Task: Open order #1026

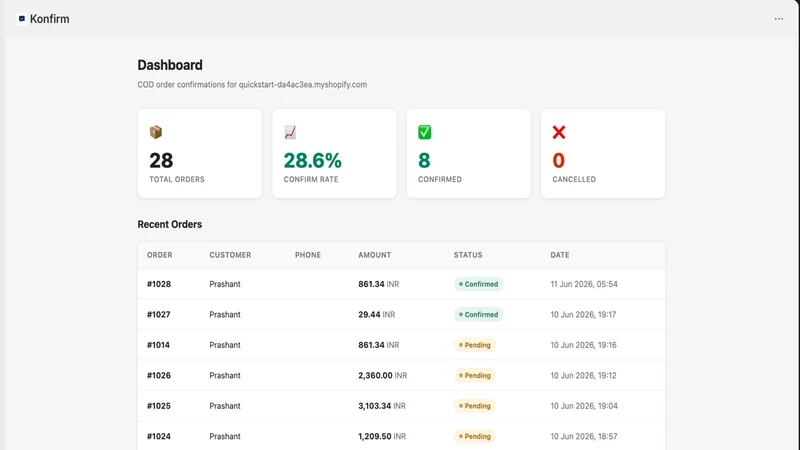Action: pyautogui.click(x=159, y=376)
